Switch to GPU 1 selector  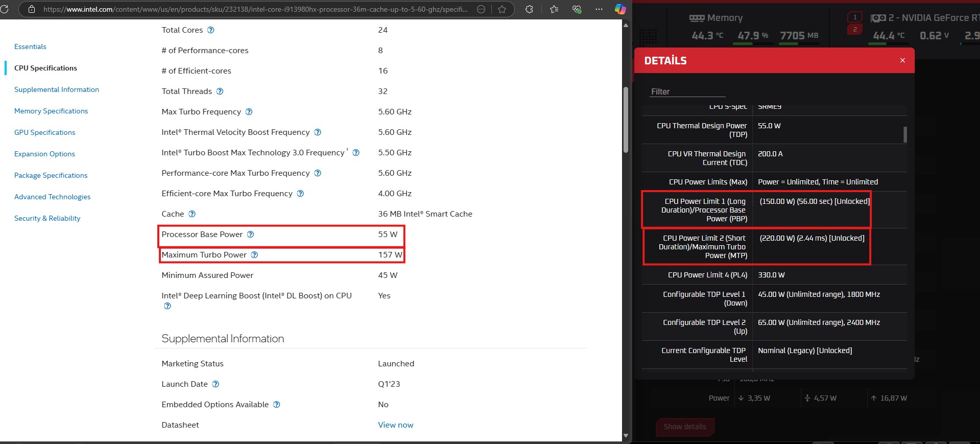pyautogui.click(x=855, y=17)
